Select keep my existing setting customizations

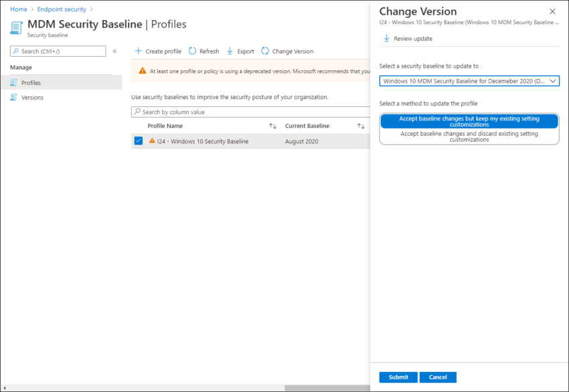tap(469, 122)
